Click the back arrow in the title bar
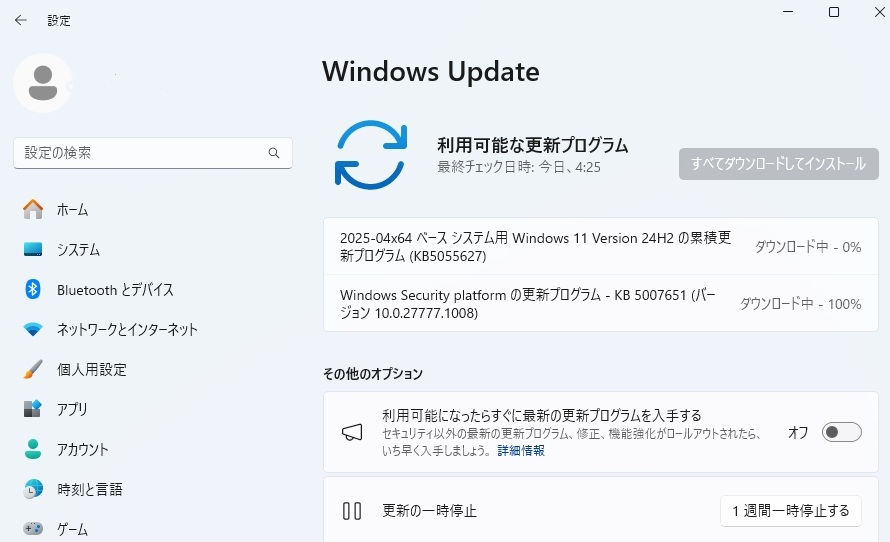Viewport: 890px width, 542px height. (x=21, y=20)
